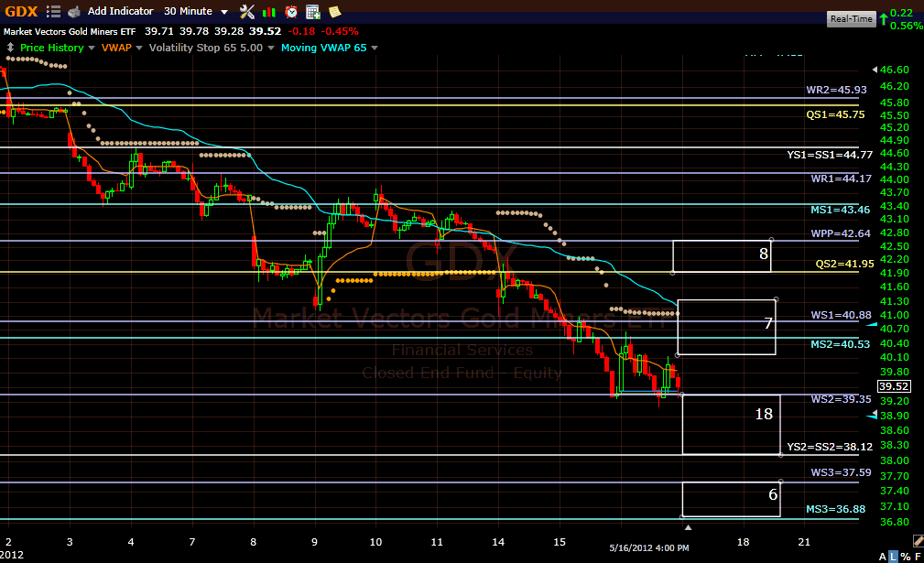The image size is (924, 563).
Task: Click the low value 39.28 in the header
Action: pyautogui.click(x=229, y=31)
